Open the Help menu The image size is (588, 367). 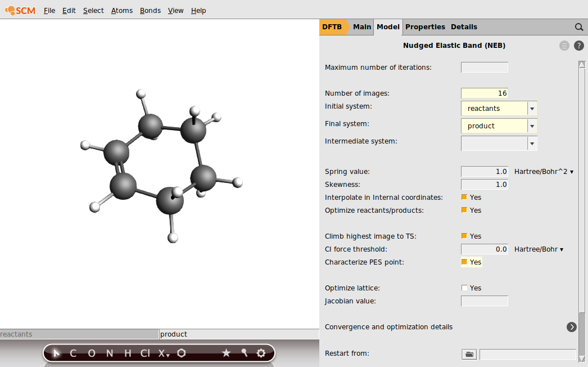click(198, 11)
